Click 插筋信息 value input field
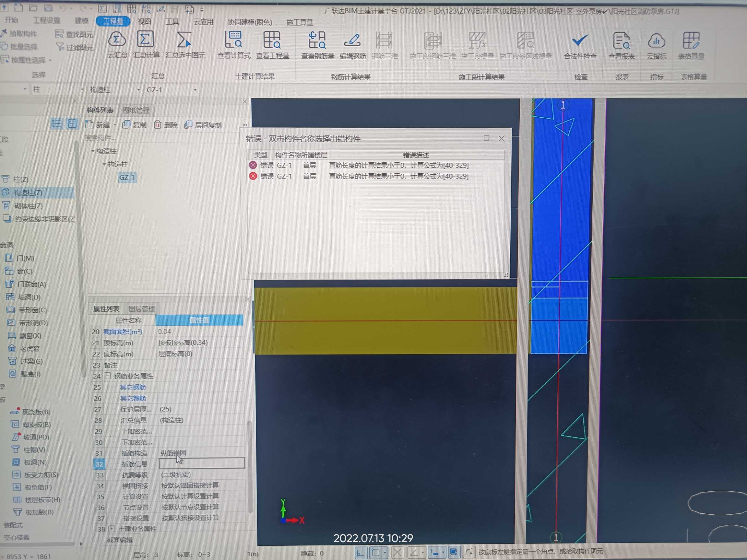 [x=202, y=463]
